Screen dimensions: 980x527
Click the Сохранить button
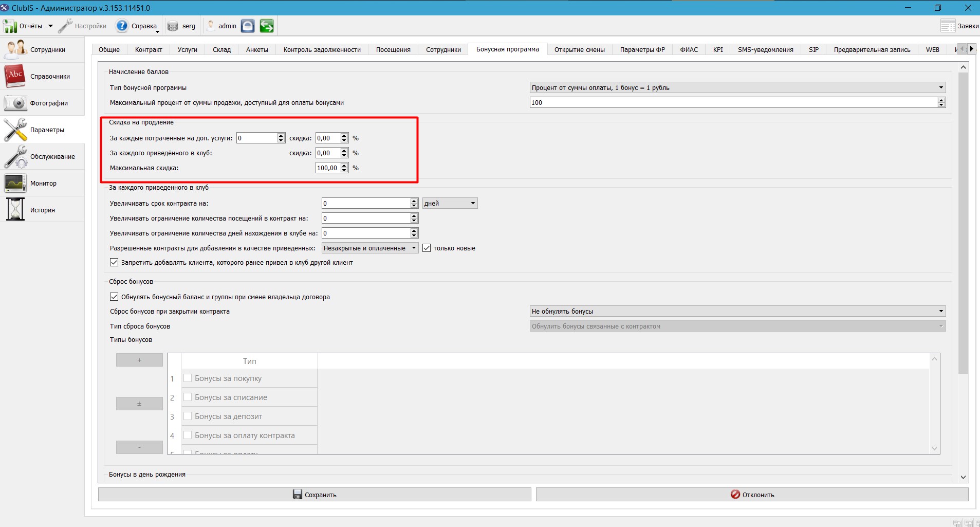pos(315,495)
